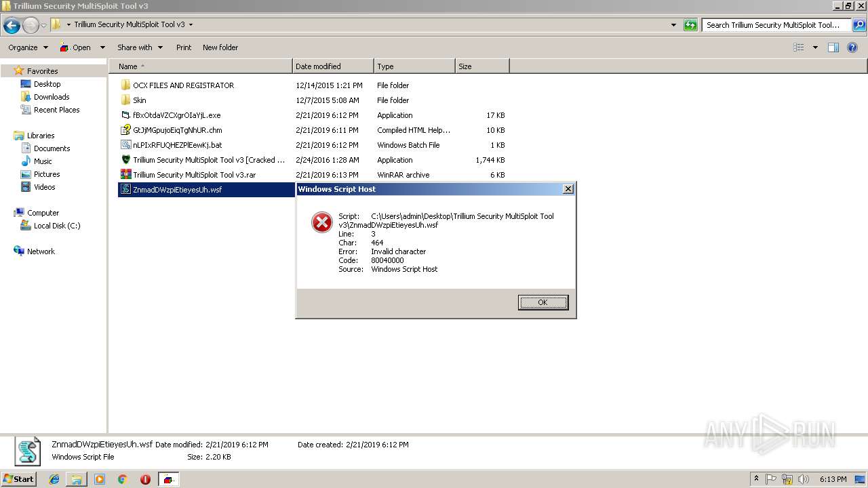Click the 1,744 KB size value
Viewport: 868px width, 488px height.
[x=490, y=160]
